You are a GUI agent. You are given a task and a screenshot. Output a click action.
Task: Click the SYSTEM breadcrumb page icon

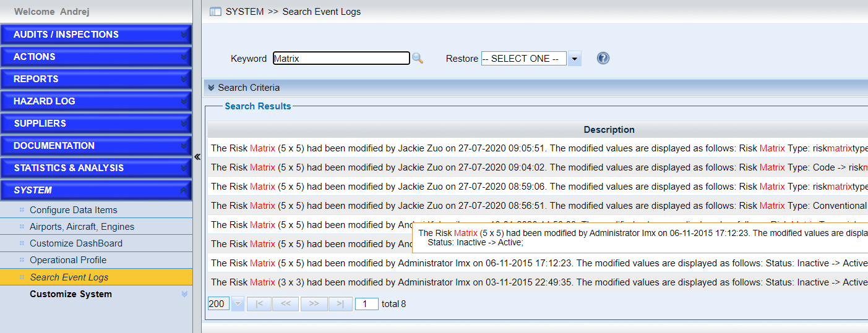(x=215, y=12)
